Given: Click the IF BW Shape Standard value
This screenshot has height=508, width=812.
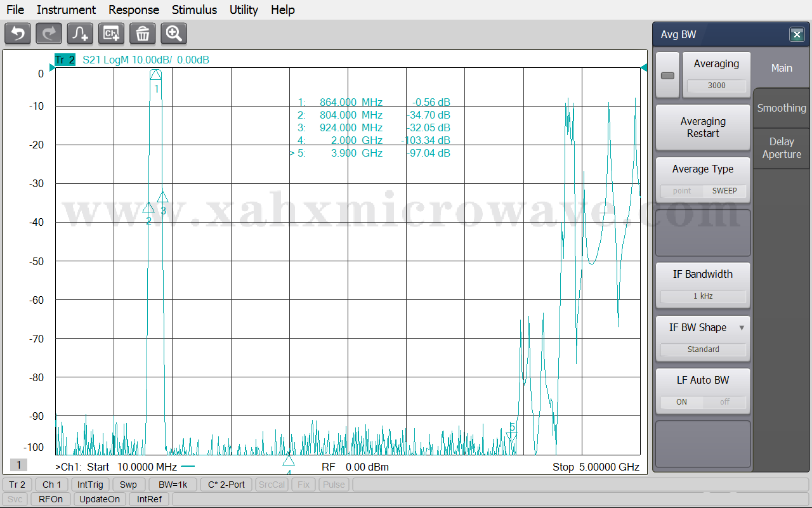Looking at the screenshot, I should pos(703,349).
